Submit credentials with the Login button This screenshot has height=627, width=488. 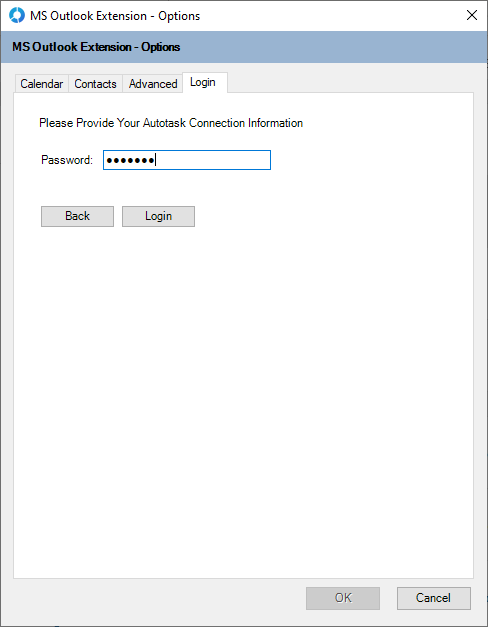(158, 216)
